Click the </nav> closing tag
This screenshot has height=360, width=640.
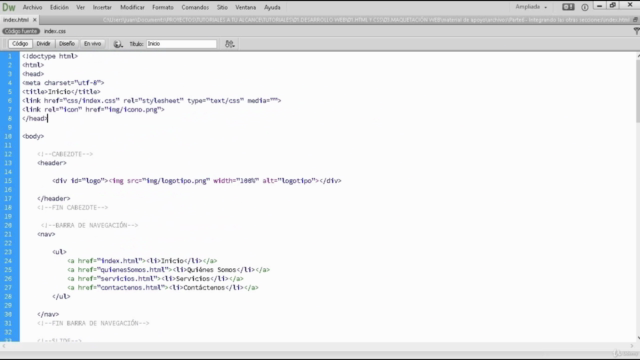(48, 314)
